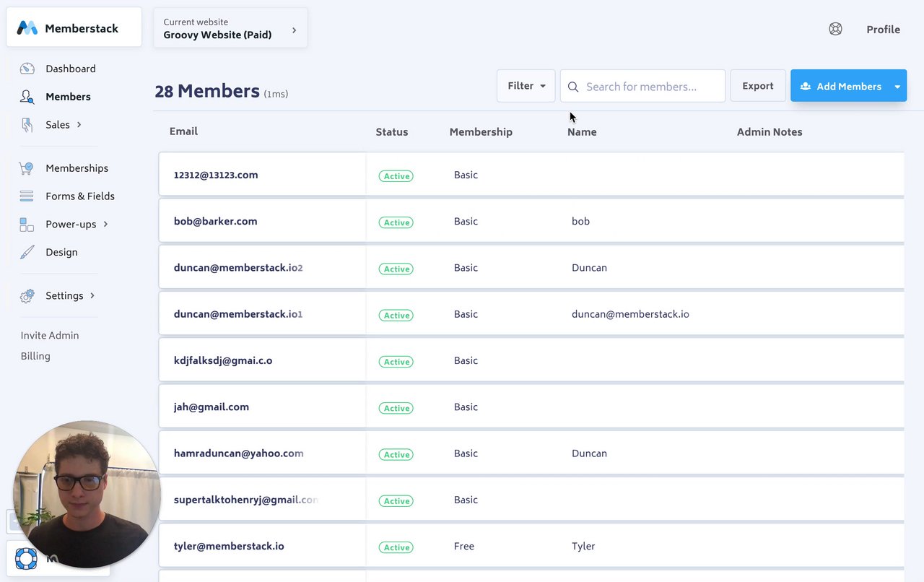
Task: Click the Search for members field
Action: [x=650, y=87]
